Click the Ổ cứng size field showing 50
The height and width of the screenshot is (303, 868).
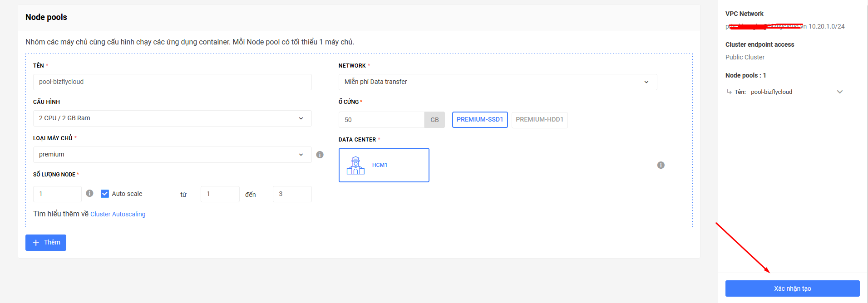381,120
